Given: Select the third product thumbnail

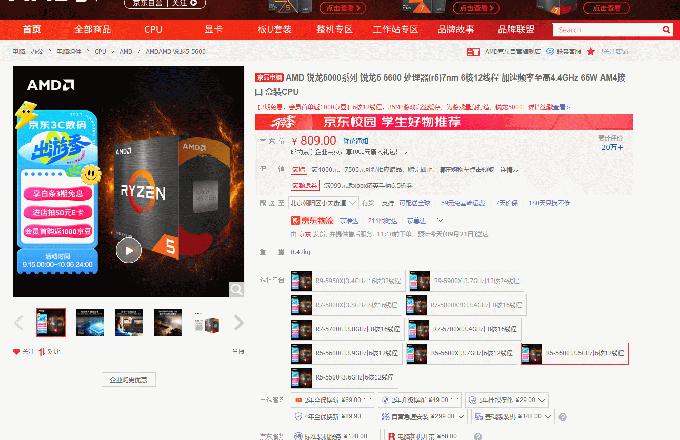Looking at the screenshot, I should click(129, 322).
